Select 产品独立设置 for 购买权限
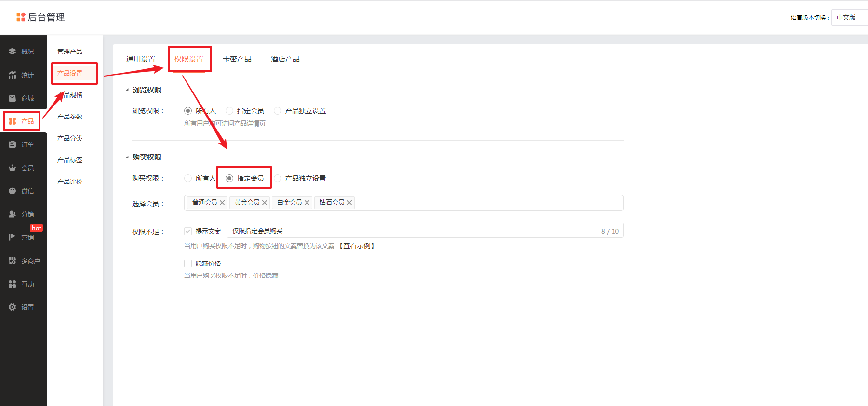 pyautogui.click(x=278, y=178)
